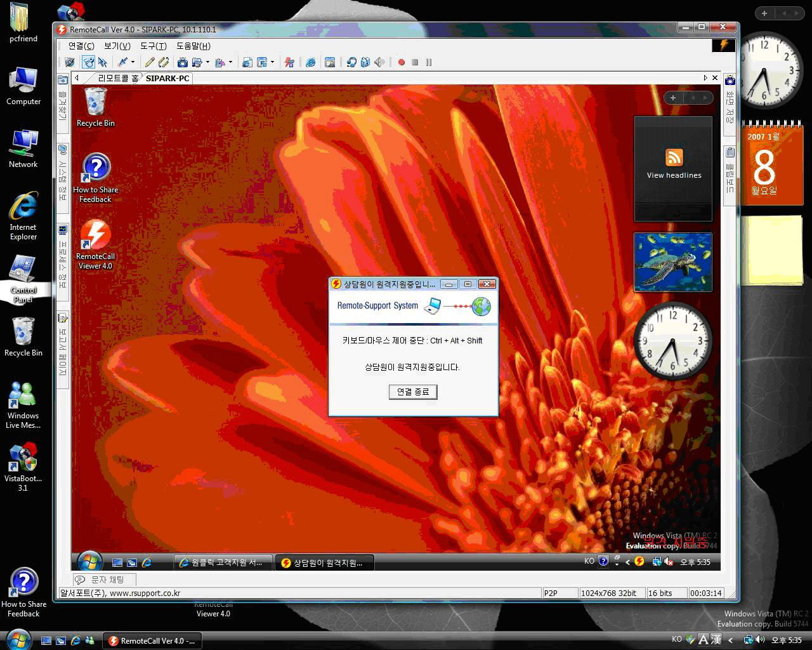The height and width of the screenshot is (650, 812).
Task: Switch to the 리모트콜 홈 tab
Action: click(x=118, y=78)
